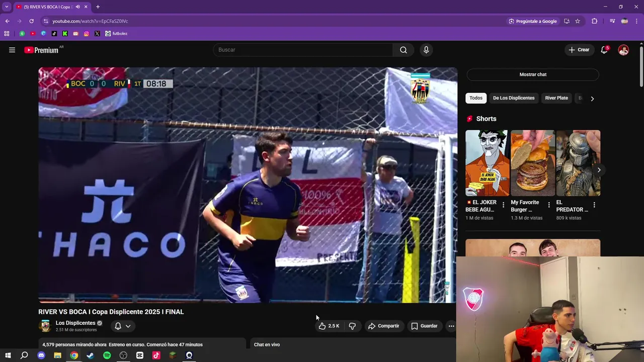Select the Todos filter chip
This screenshot has width=644, height=362.
point(476,98)
